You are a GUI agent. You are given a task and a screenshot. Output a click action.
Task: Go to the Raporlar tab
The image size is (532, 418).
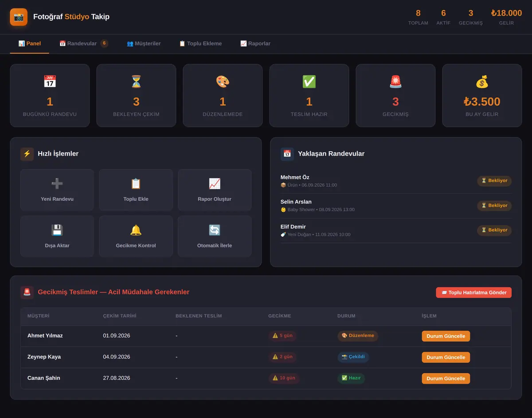(255, 43)
